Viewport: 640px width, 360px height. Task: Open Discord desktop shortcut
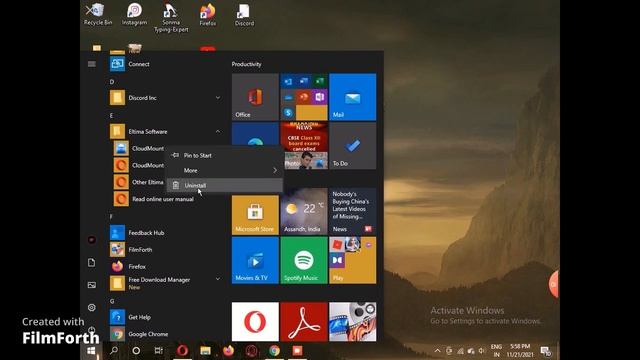[x=244, y=14]
